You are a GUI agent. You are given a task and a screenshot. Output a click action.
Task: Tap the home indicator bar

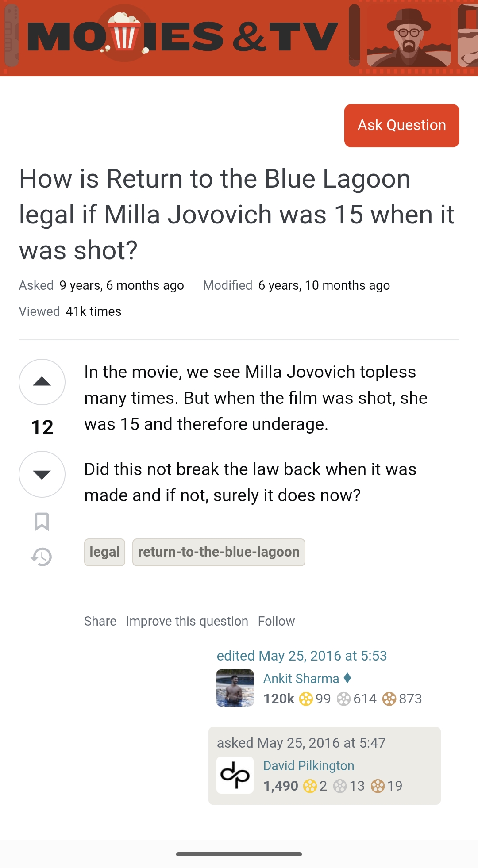pos(239,854)
